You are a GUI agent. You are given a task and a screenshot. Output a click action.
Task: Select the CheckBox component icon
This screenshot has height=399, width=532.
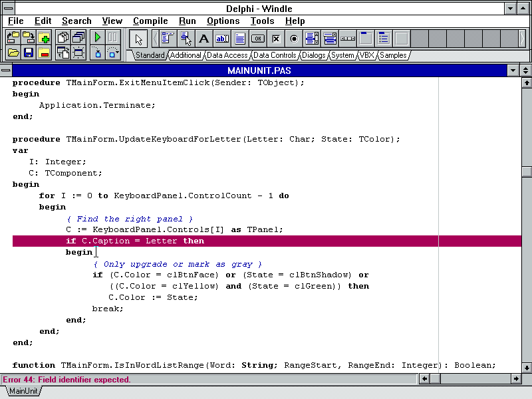pyautogui.click(x=276, y=39)
